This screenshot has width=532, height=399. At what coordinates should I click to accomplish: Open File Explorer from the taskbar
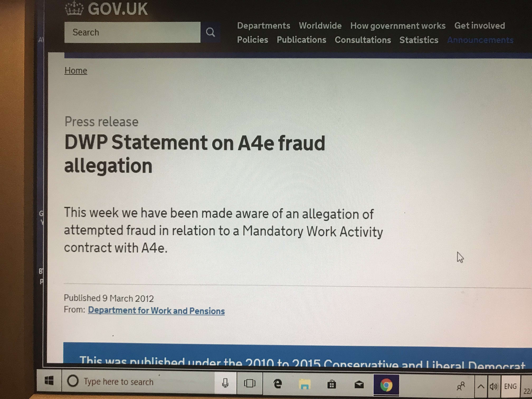coord(305,384)
